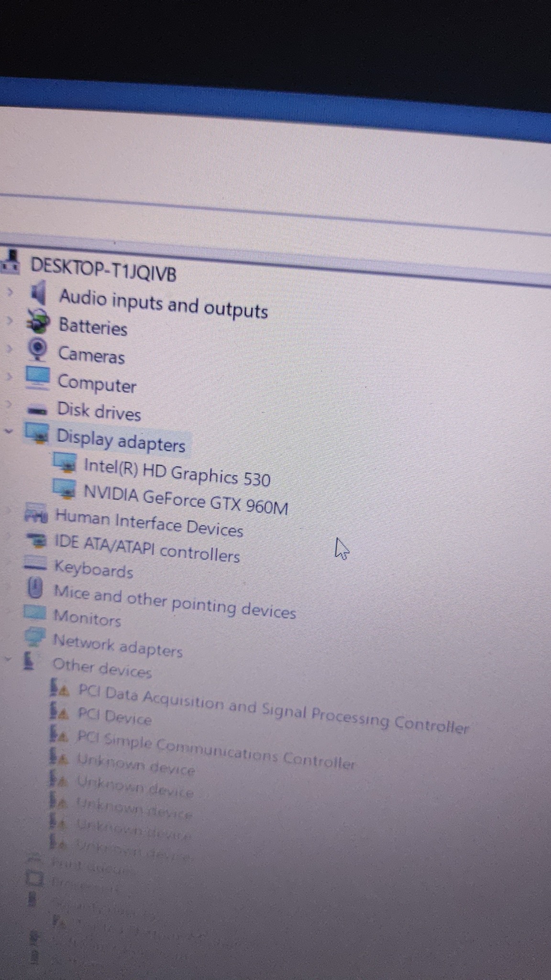Click the webcam icon beside Cameras
This screenshot has width=551, height=980.
point(38,349)
